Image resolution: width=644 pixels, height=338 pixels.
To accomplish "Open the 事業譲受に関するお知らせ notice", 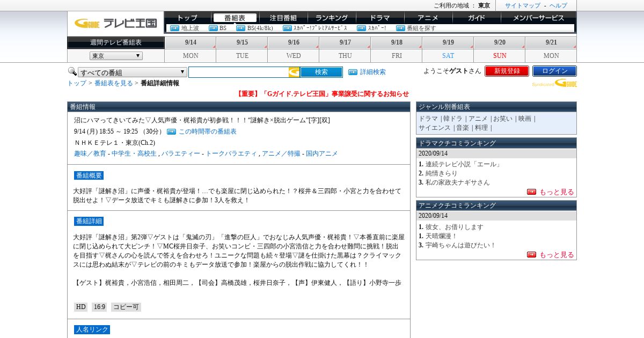I will [x=323, y=93].
